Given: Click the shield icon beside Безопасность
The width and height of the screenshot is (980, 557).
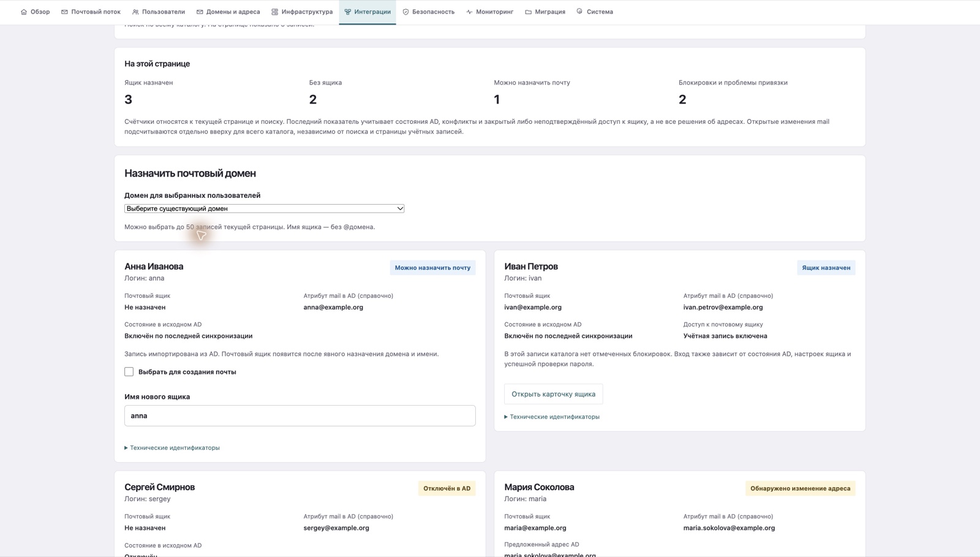Looking at the screenshot, I should (x=405, y=12).
